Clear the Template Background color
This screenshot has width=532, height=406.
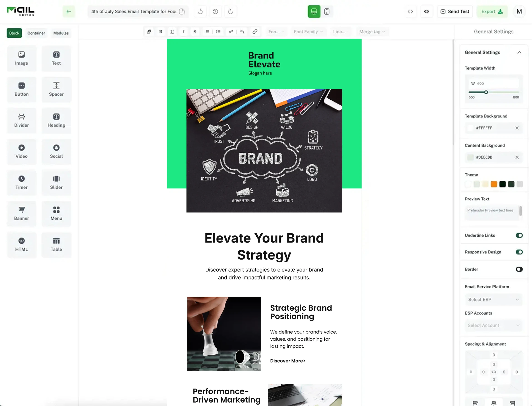pos(517,128)
